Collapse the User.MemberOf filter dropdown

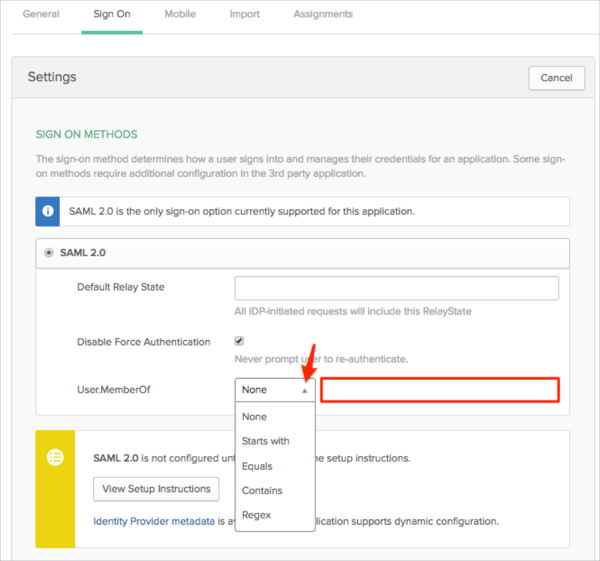(x=275, y=390)
